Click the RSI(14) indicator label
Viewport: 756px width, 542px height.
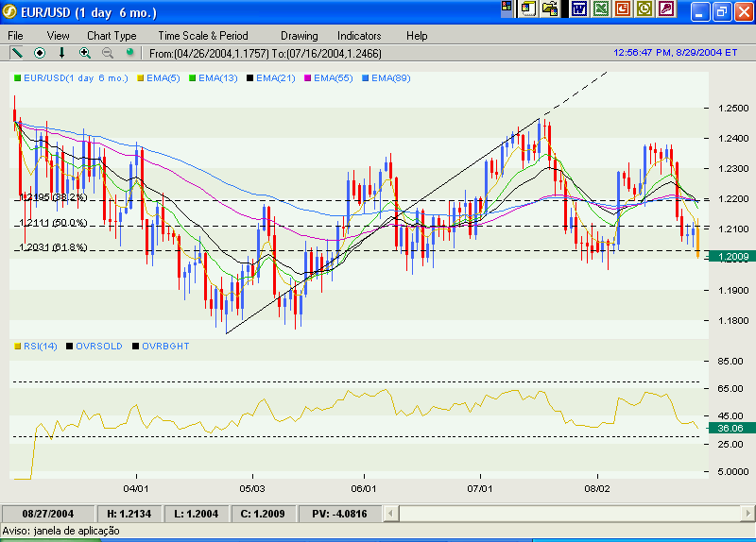42,347
